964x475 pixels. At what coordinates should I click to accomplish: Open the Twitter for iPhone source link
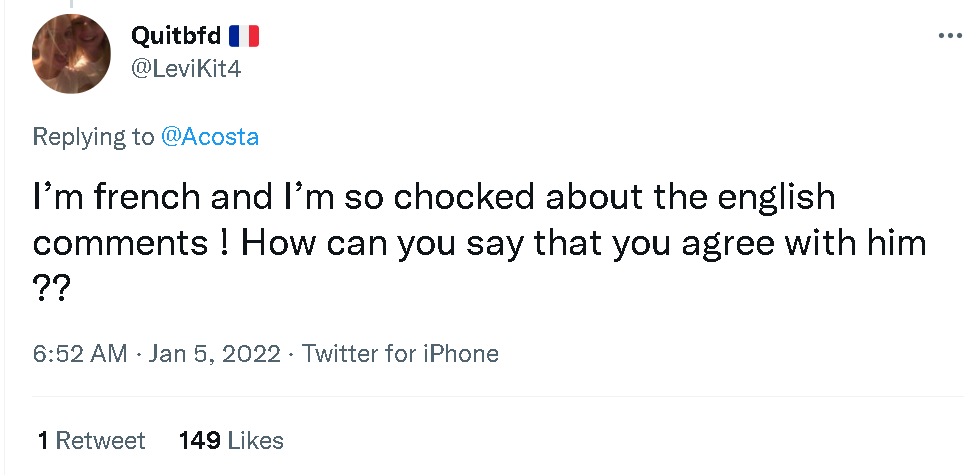(400, 353)
